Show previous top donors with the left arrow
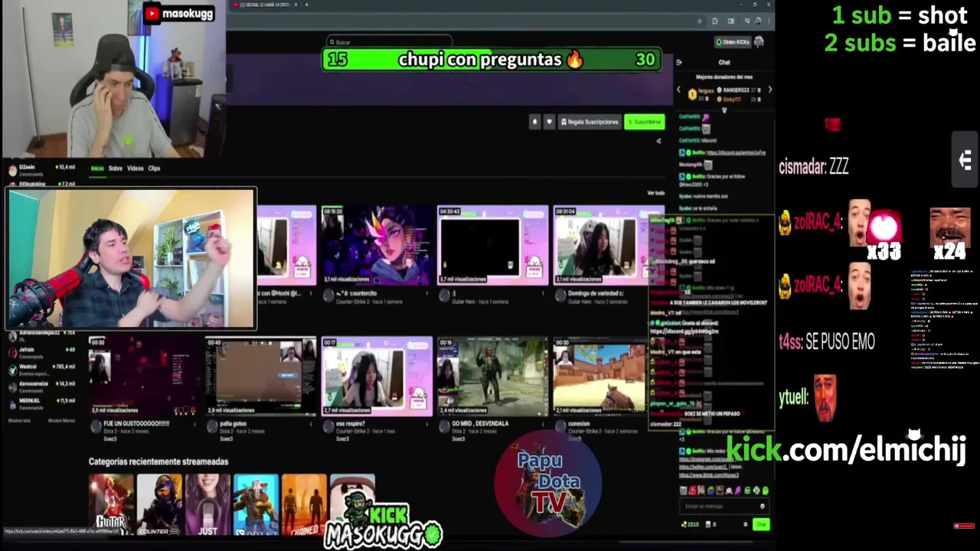980x551 pixels. (x=678, y=90)
